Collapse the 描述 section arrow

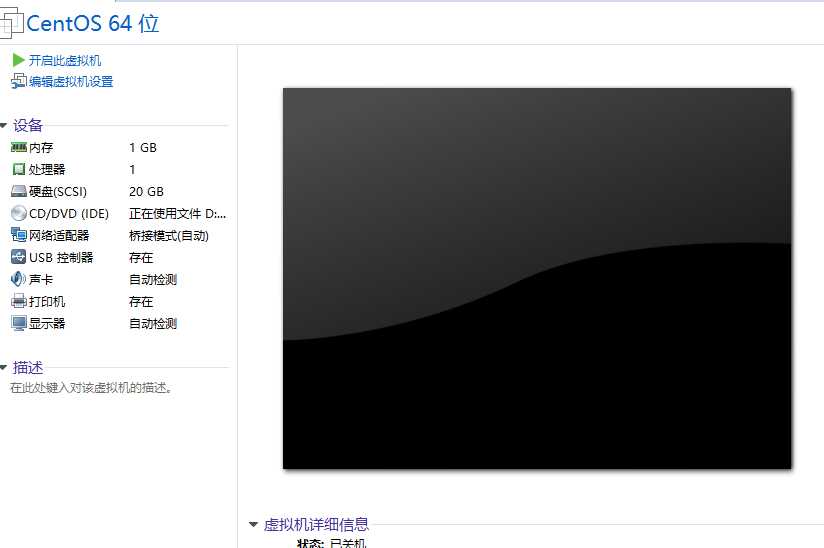[x=3, y=367]
